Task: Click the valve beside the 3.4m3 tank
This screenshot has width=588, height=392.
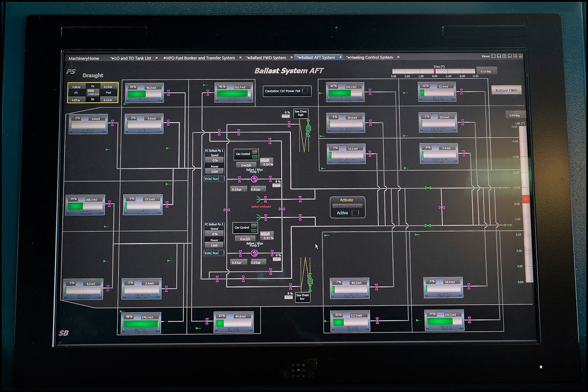Action: 166,289
